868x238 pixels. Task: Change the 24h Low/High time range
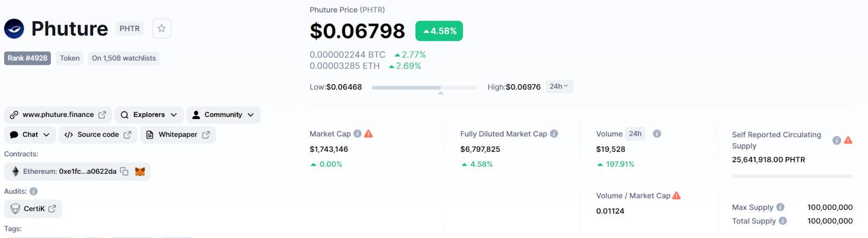pyautogui.click(x=559, y=86)
